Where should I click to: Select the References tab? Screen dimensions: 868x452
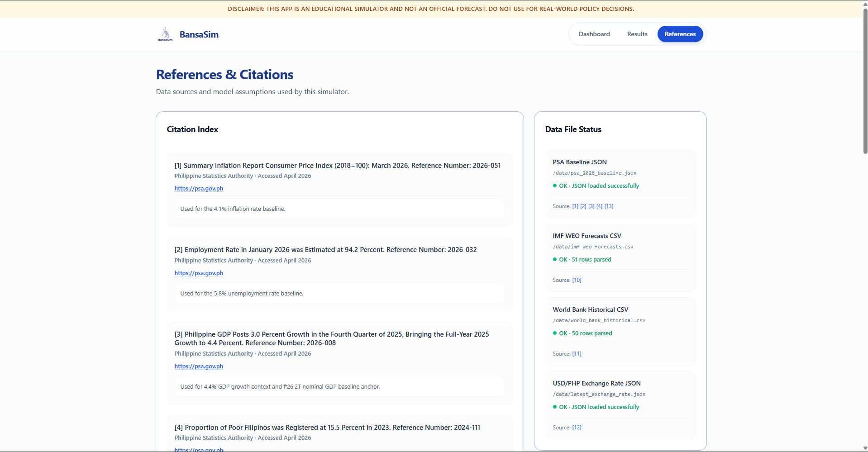point(680,34)
